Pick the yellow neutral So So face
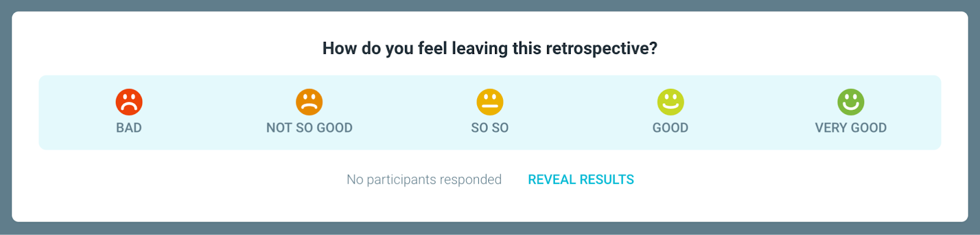 click(x=490, y=102)
